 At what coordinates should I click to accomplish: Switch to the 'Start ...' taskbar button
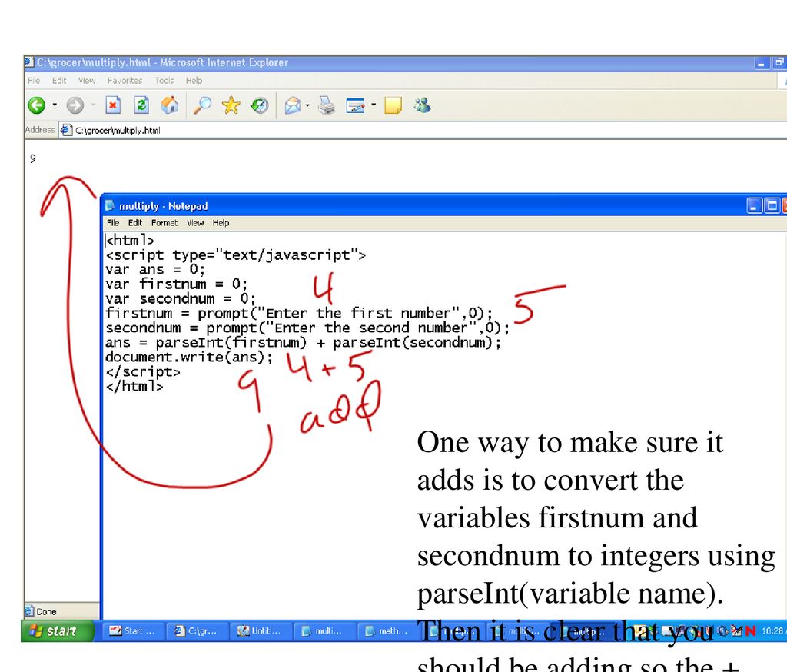click(x=134, y=630)
